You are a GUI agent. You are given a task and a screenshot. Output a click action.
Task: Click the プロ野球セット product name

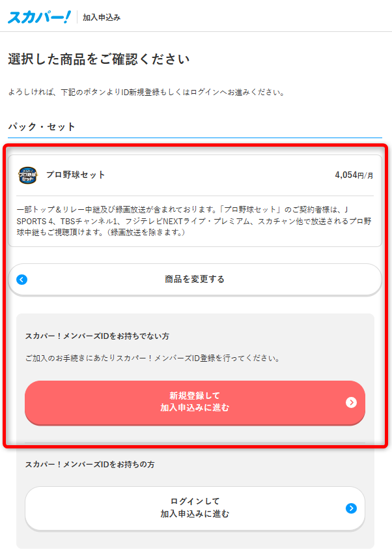click(76, 175)
